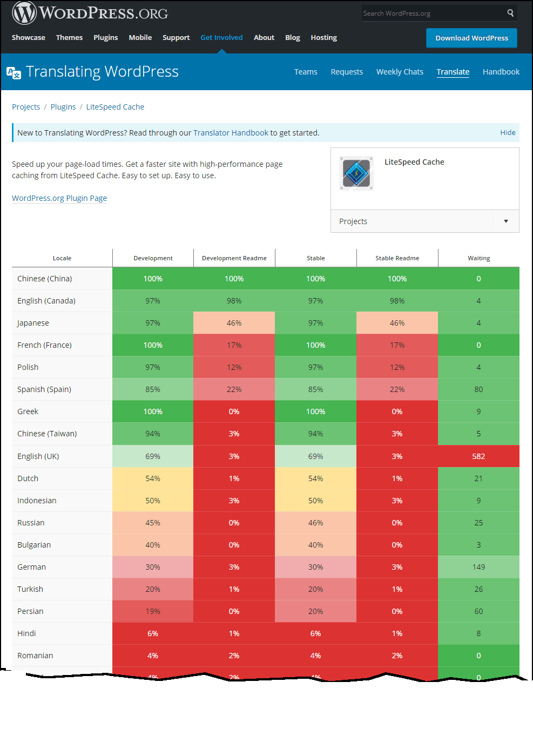
Task: Visit the WordPress.org Plugin Page link
Action: [59, 198]
